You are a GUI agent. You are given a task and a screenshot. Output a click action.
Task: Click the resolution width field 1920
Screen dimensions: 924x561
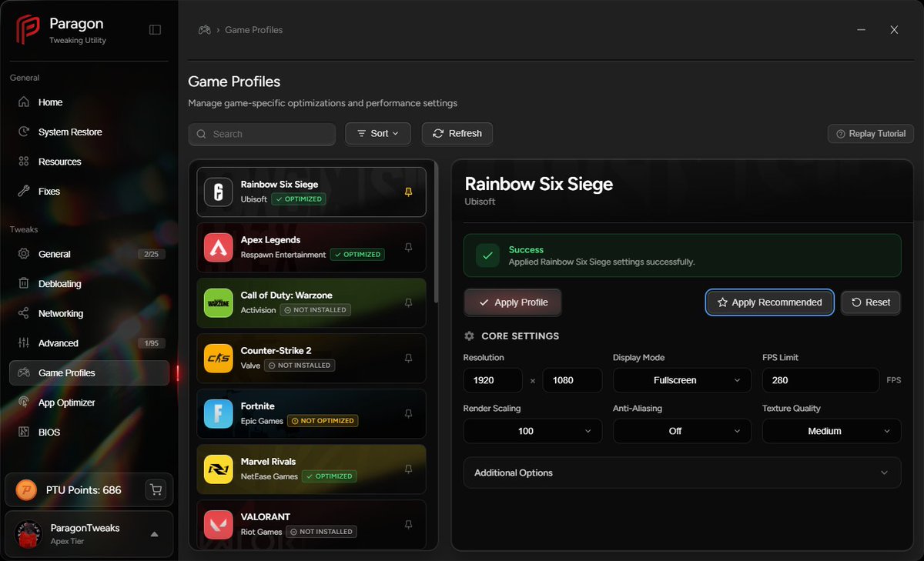tap(494, 380)
